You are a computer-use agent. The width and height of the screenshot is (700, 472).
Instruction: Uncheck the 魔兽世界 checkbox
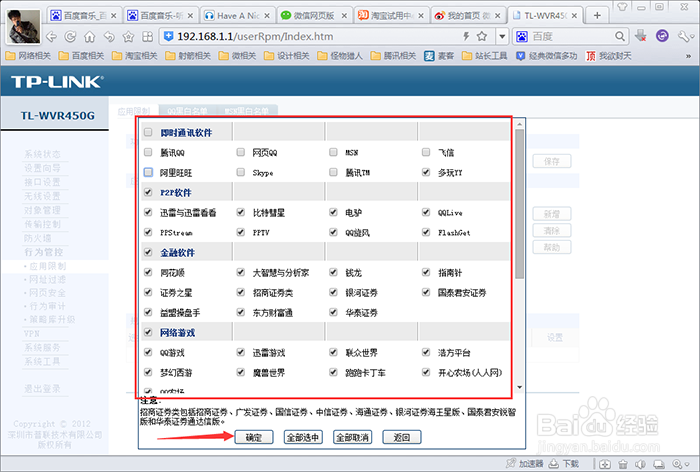pyautogui.click(x=241, y=372)
